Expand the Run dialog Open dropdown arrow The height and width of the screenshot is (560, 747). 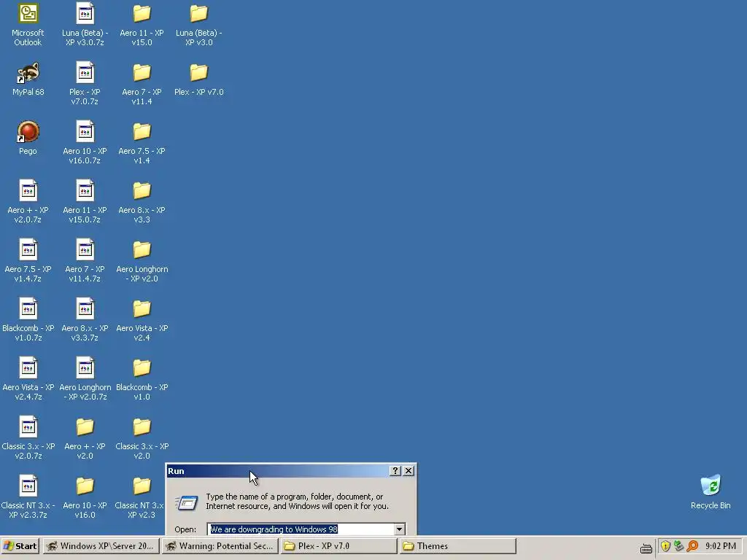pyautogui.click(x=399, y=529)
